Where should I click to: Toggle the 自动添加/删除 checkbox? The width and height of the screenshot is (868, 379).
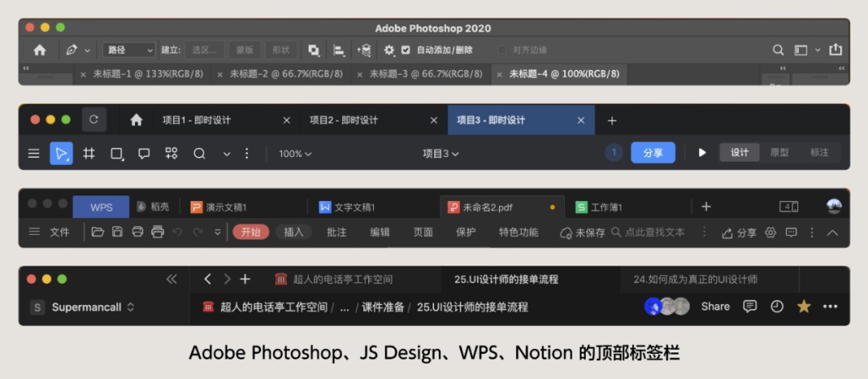click(406, 50)
